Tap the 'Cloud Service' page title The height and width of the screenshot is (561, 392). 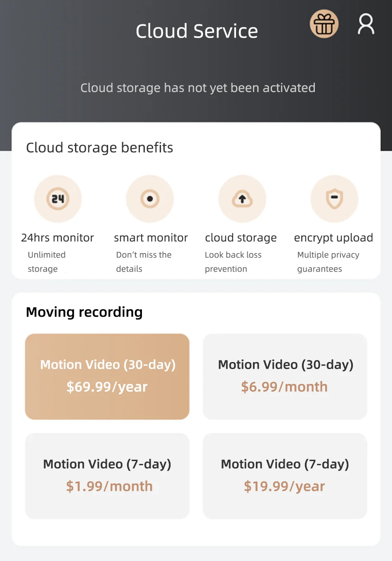(197, 31)
